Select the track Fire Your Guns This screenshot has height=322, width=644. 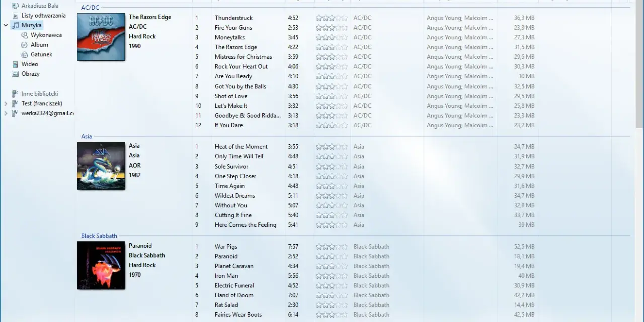(x=233, y=28)
